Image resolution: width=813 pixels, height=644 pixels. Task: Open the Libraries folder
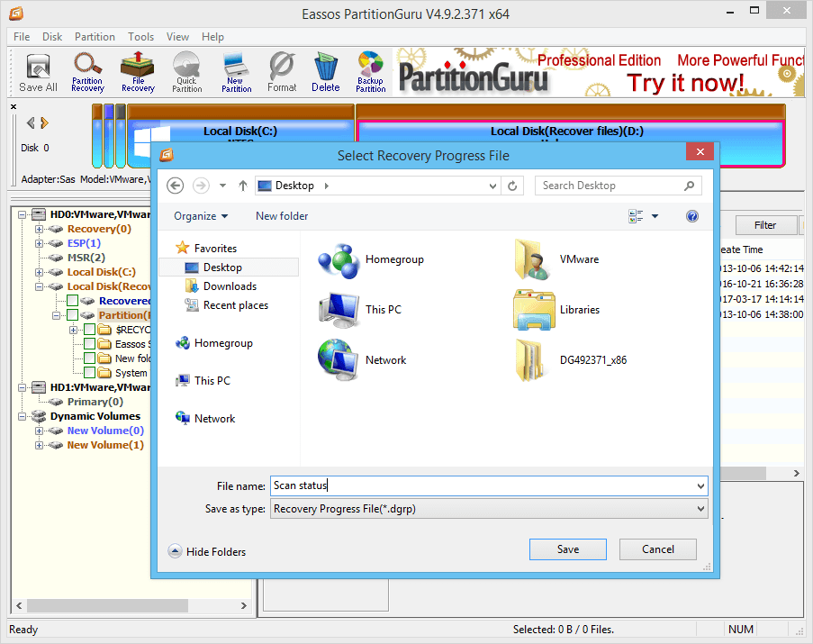556,310
